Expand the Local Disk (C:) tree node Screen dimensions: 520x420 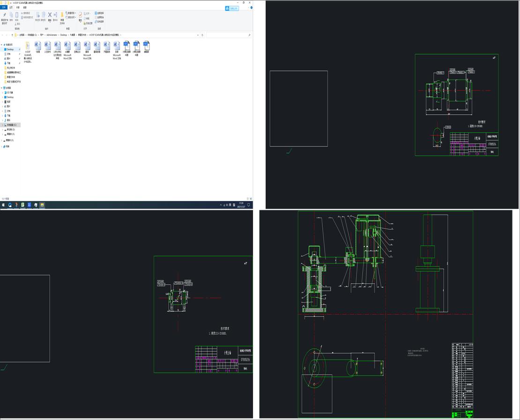click(2, 125)
